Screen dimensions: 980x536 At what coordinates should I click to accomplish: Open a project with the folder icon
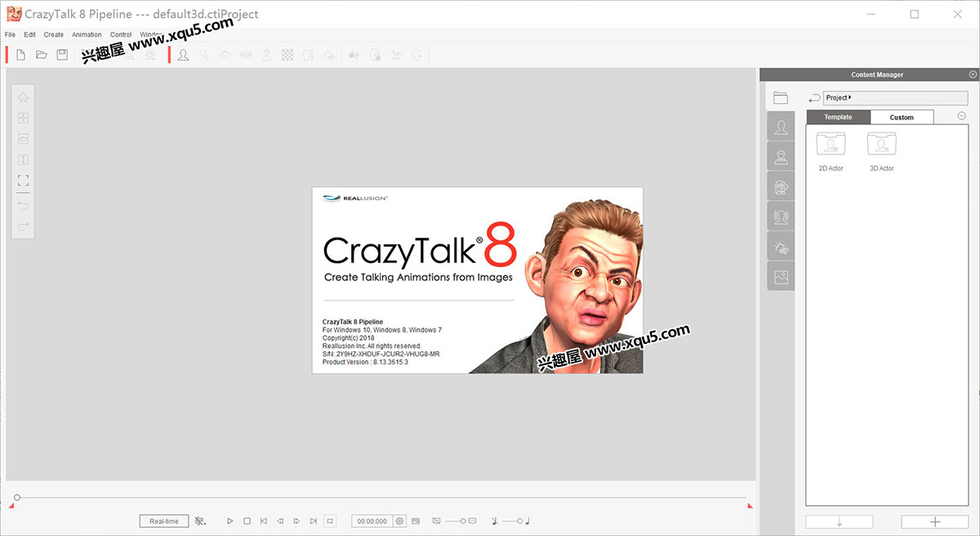coord(42,55)
